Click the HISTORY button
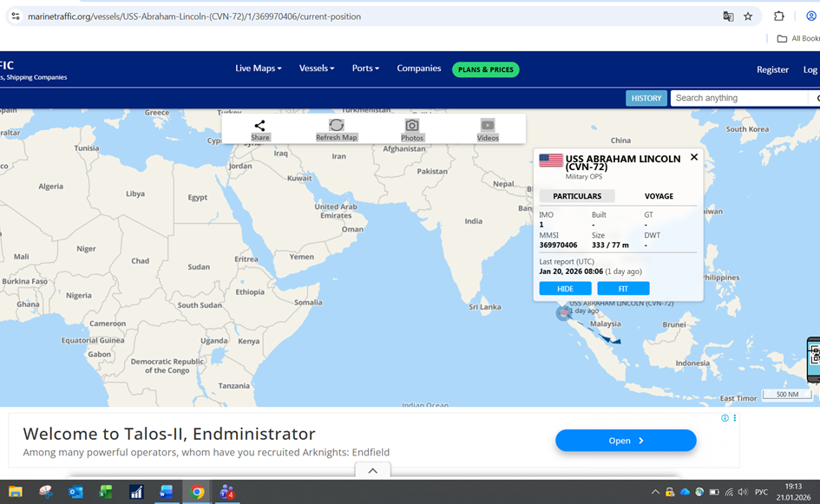 tap(646, 98)
